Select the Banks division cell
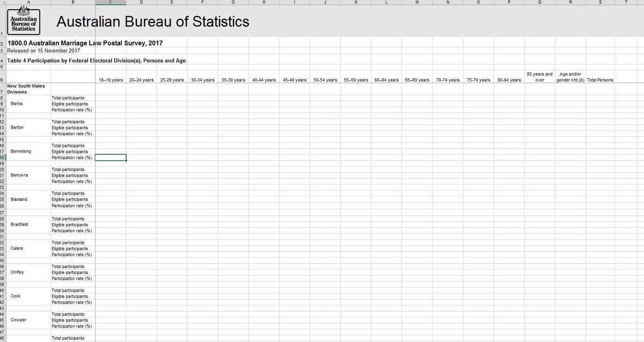This screenshot has height=342, width=644. coord(17,103)
